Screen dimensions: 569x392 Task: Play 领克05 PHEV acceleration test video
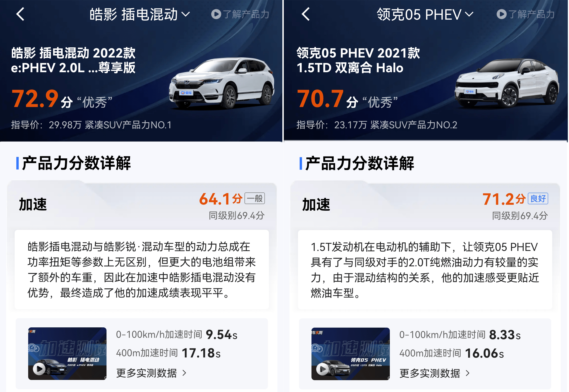[351, 354]
